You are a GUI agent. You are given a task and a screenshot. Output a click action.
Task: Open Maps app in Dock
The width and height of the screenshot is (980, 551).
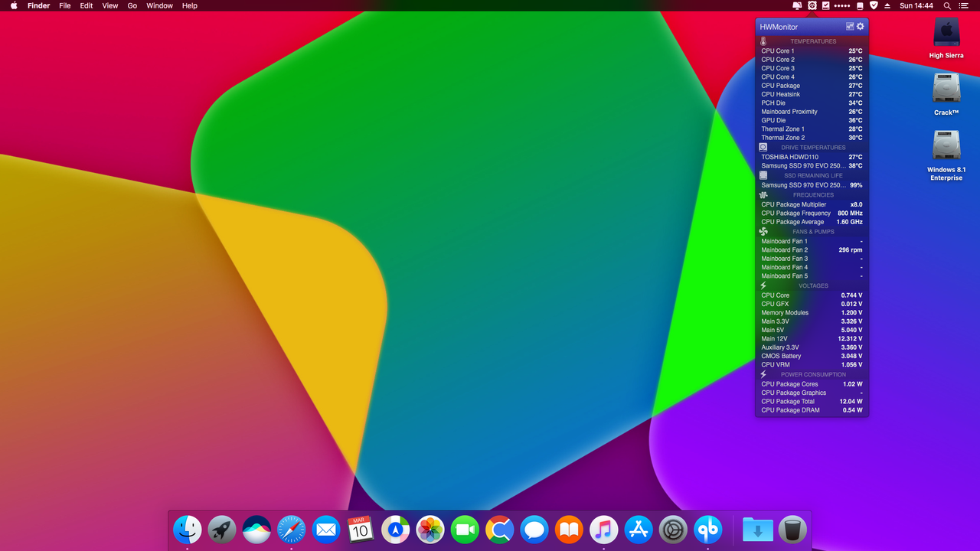(396, 530)
